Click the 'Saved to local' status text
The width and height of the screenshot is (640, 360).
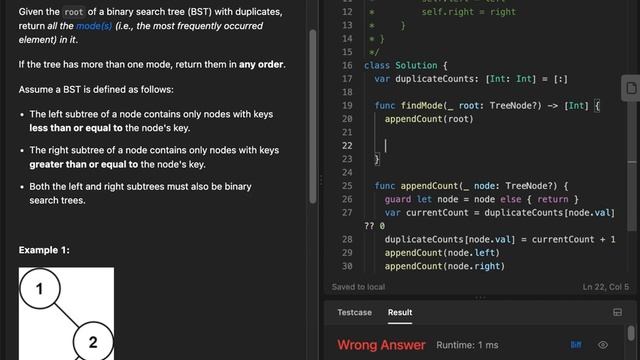[x=358, y=287]
